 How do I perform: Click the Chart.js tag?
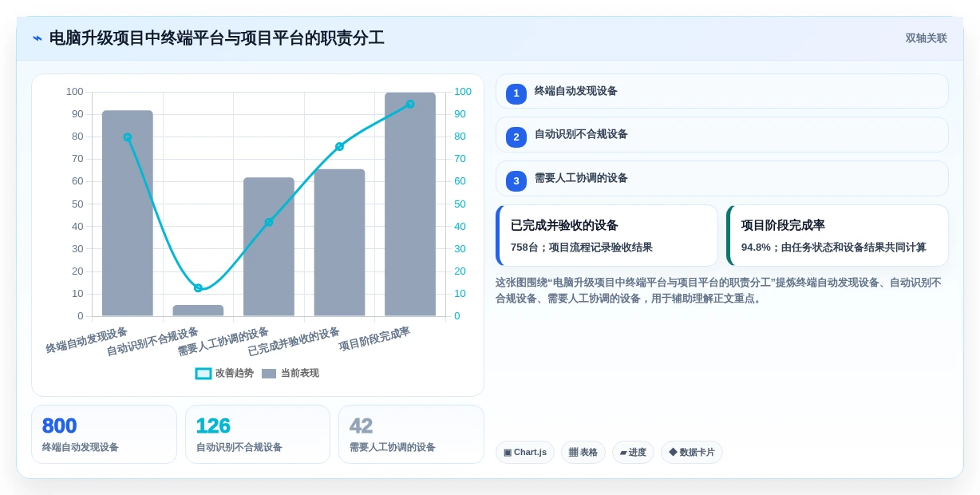tap(525, 453)
